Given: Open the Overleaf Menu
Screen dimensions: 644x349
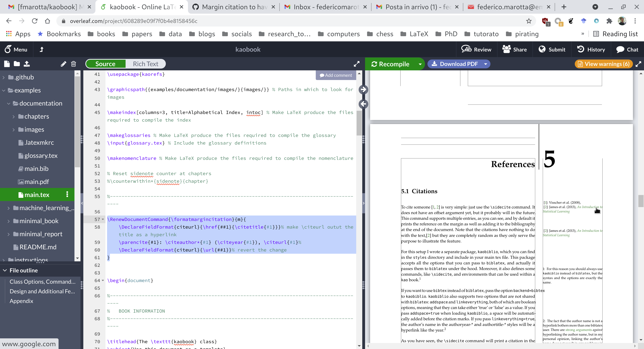Looking at the screenshot, I should point(16,49).
